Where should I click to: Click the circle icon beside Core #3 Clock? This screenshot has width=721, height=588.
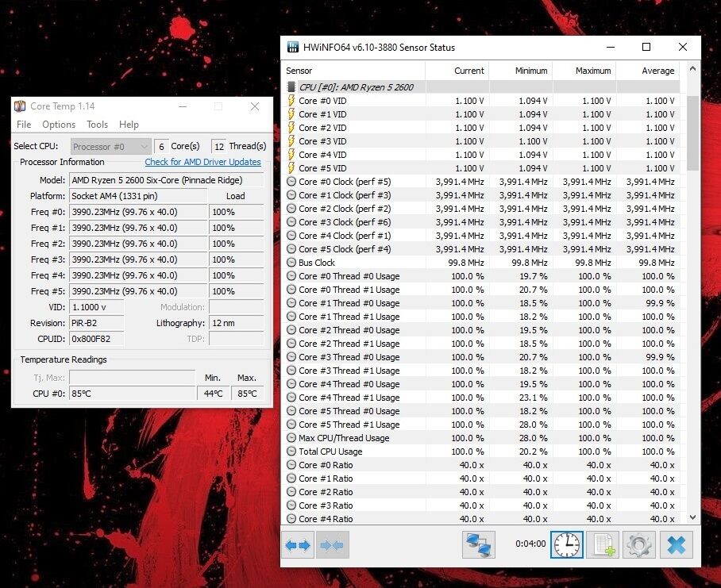tap(291, 222)
